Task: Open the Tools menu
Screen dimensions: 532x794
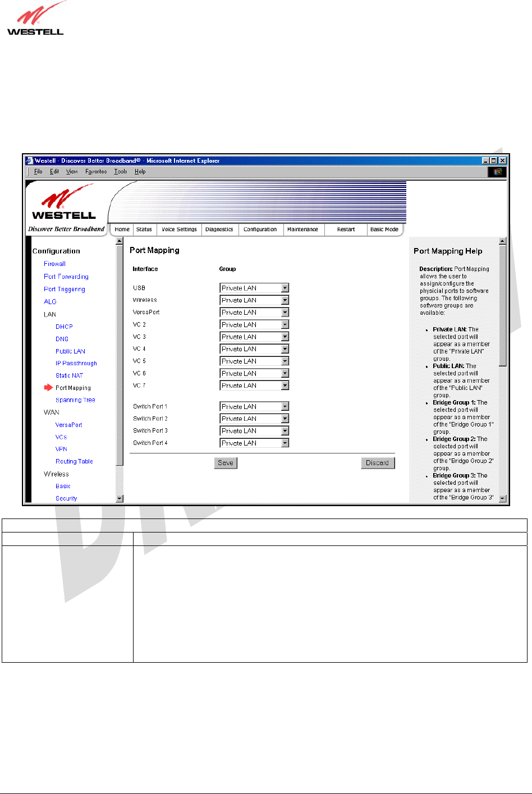Action: (121, 172)
